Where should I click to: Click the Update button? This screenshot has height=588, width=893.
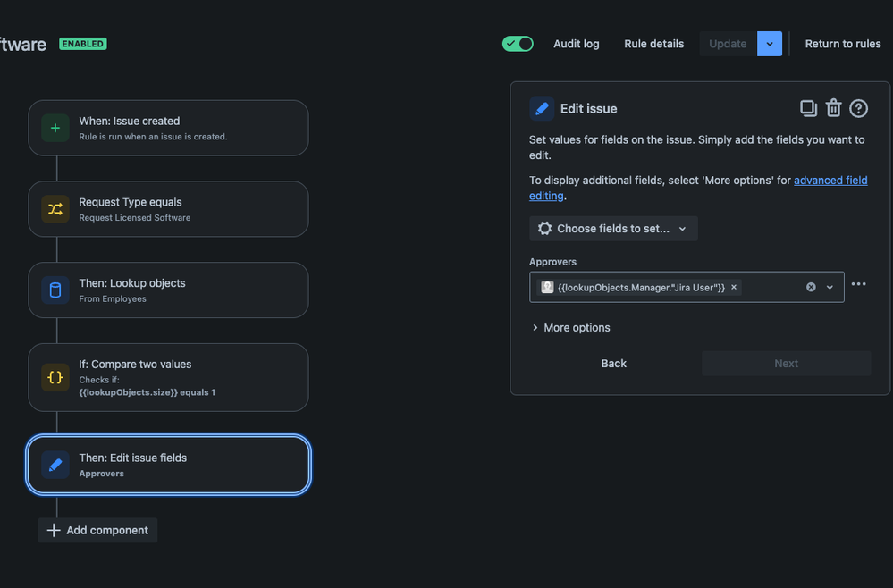728,44
